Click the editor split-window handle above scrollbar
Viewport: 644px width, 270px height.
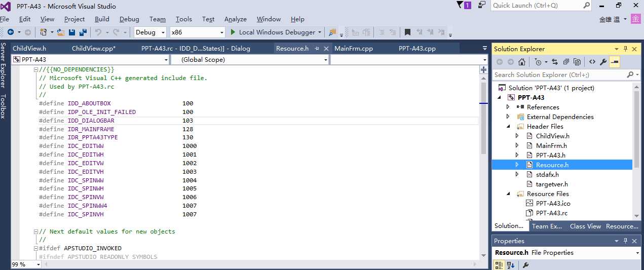[483, 69]
